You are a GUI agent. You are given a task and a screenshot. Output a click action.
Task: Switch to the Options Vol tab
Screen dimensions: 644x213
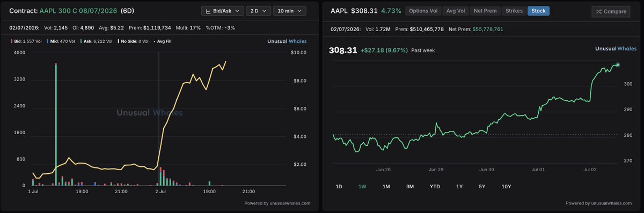tap(423, 11)
